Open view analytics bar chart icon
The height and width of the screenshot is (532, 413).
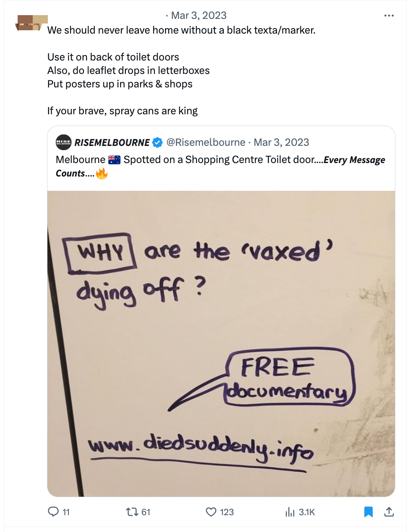290,511
